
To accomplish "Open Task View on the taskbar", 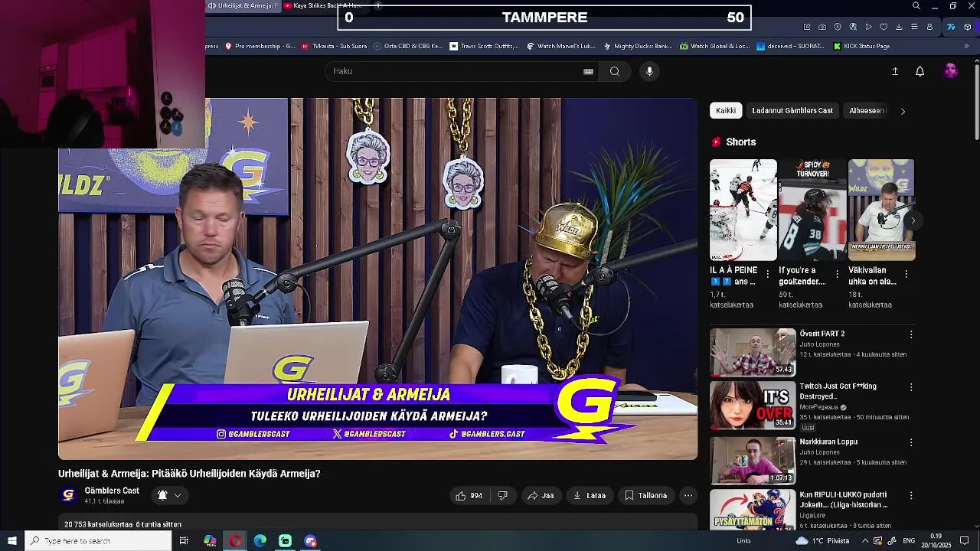I will click(184, 541).
